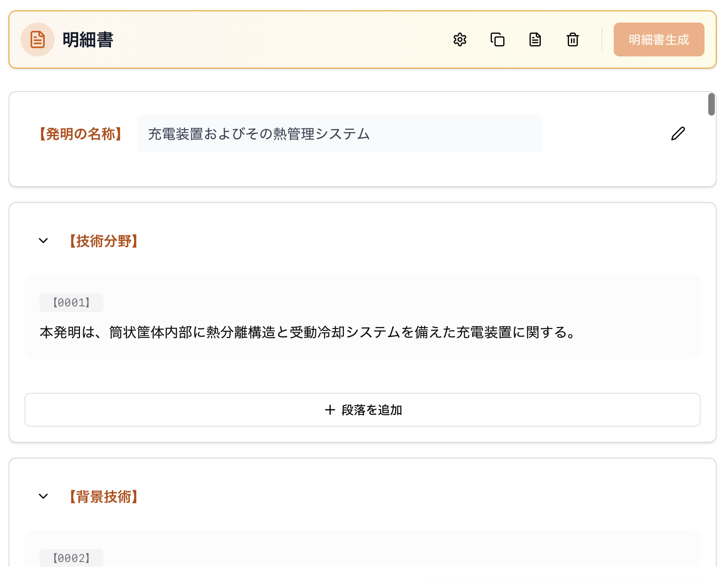The image size is (728, 578).
Task: Click the 【0001】 paragraph number badge
Action: (71, 303)
